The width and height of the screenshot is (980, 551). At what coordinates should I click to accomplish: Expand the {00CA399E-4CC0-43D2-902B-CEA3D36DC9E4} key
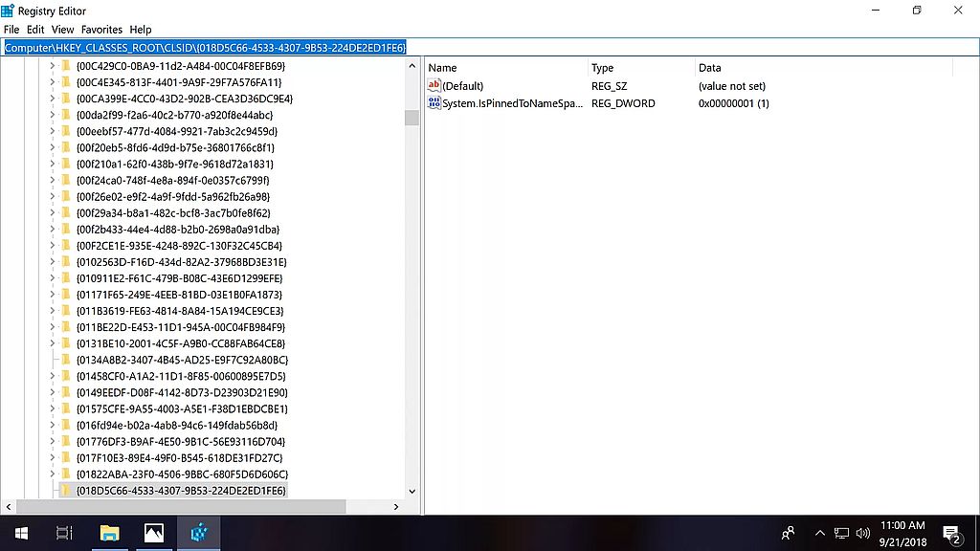click(53, 99)
